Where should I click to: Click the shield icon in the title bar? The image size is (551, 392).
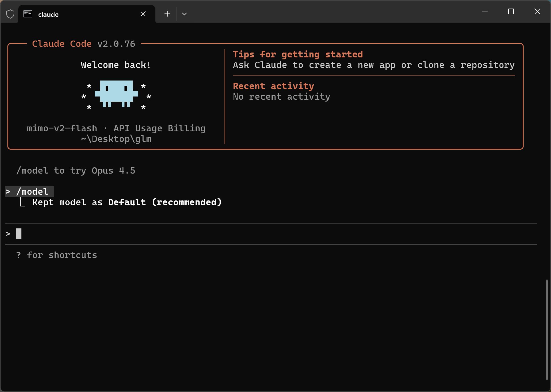10,14
